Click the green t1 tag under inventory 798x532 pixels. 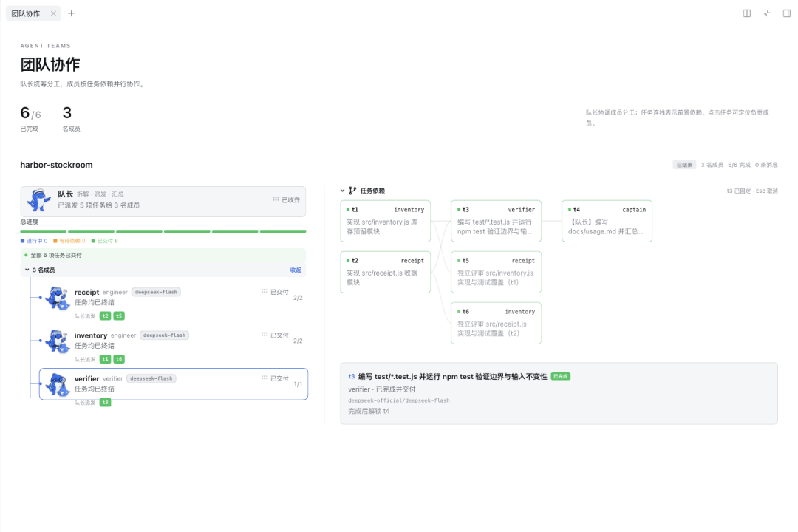tap(105, 359)
